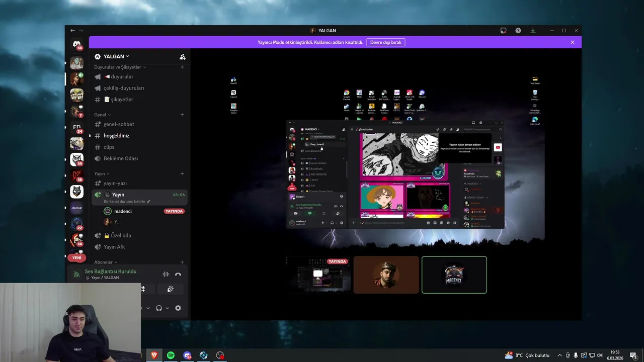644x362 pixels.
Task: Toggle noise suppression waveform icon
Action: pos(166,274)
